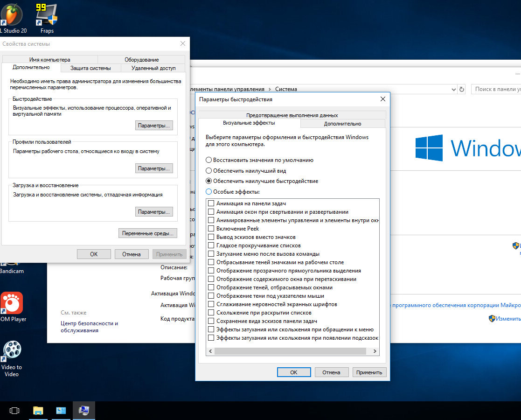
Task: Enable Анимация на панели задач checkbox
Action: click(x=211, y=203)
